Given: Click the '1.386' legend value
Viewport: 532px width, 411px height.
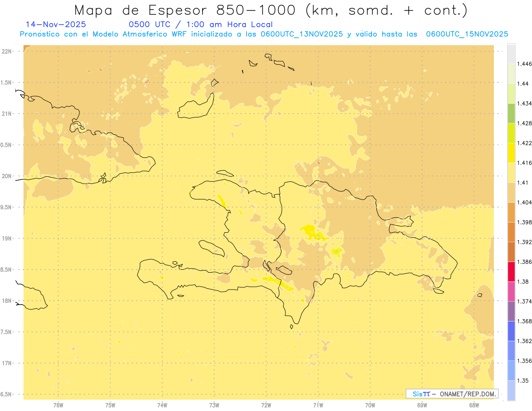Looking at the screenshot, I should pos(524,262).
